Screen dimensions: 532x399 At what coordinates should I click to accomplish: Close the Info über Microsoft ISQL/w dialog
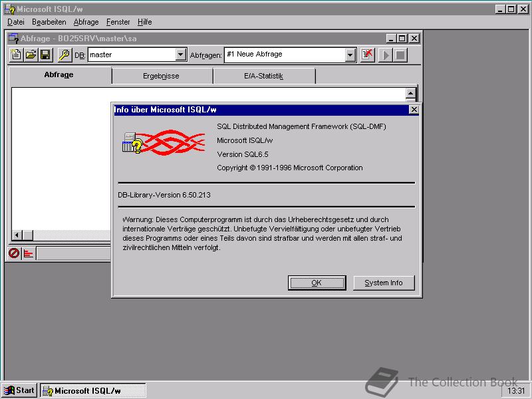point(414,110)
